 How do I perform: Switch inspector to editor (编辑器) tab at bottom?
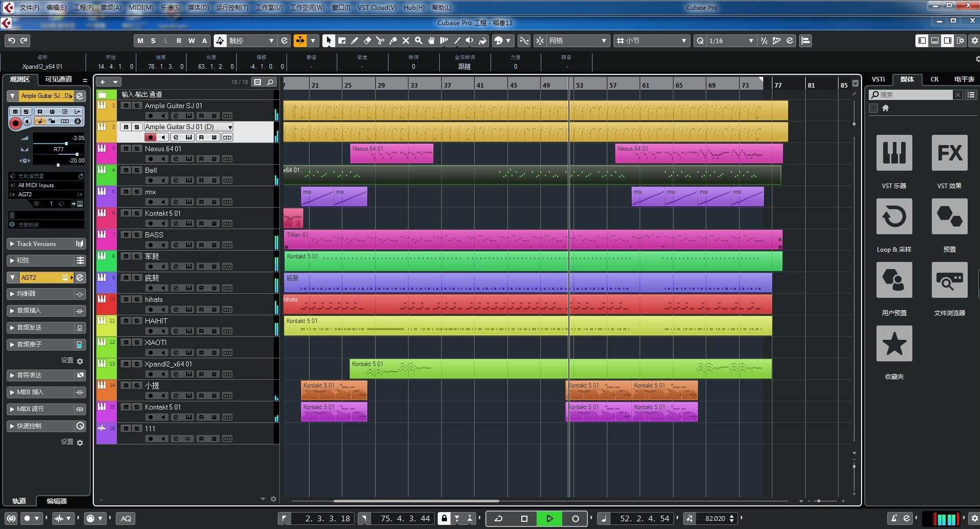point(57,501)
